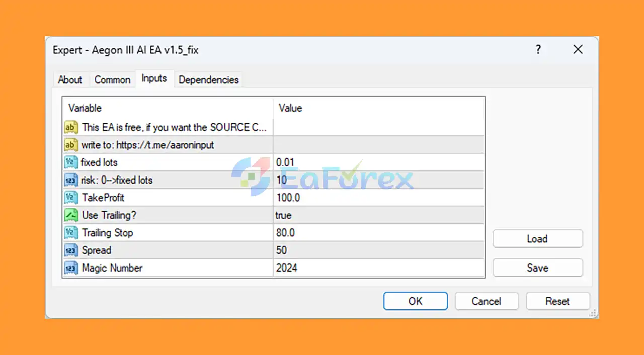Click the Reset button
644x355 pixels.
pyautogui.click(x=557, y=301)
